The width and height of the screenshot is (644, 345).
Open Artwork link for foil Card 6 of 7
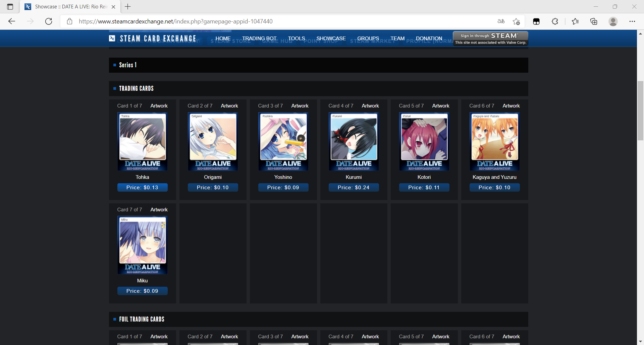click(511, 337)
